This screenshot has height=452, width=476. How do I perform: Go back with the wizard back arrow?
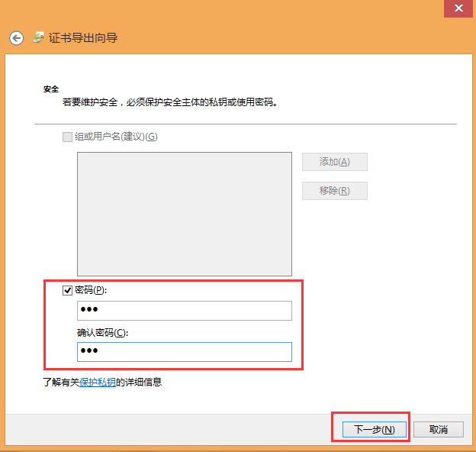pos(16,38)
